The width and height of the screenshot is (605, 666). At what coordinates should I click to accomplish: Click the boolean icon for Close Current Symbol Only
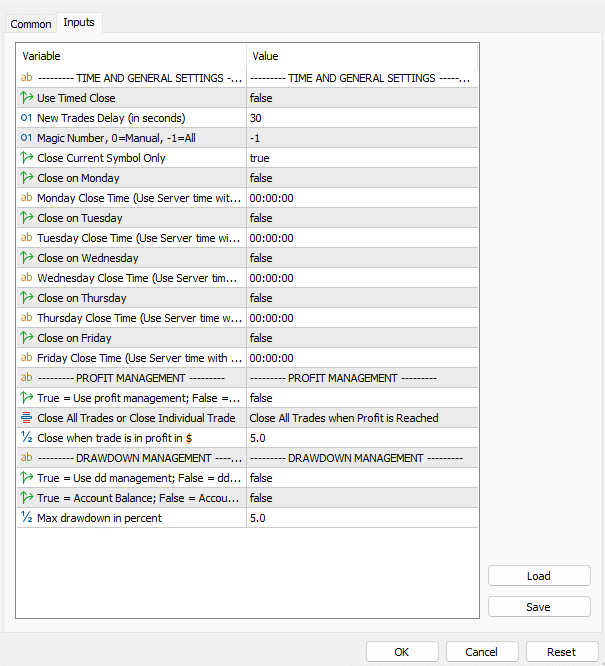tap(26, 158)
